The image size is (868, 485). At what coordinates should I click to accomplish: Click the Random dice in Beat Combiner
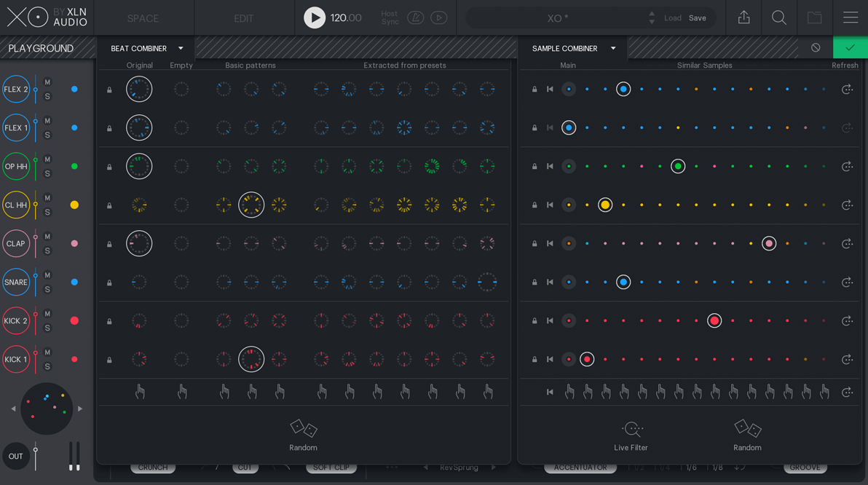[x=303, y=428]
